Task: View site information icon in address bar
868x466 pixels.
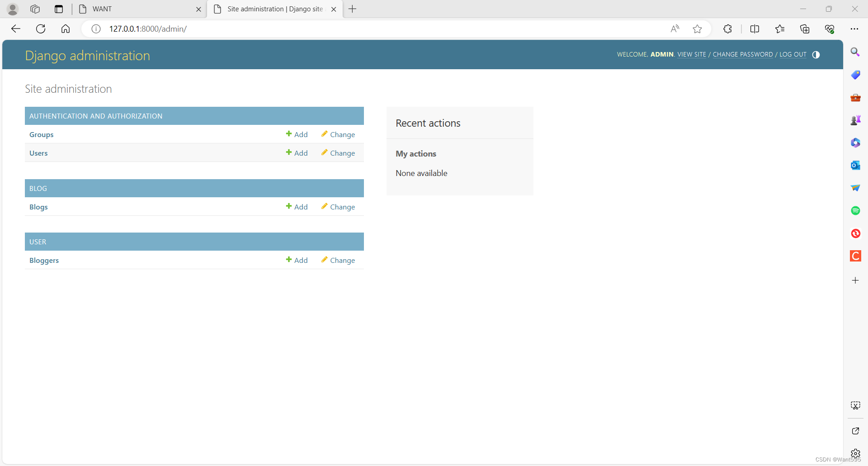Action: [96, 29]
